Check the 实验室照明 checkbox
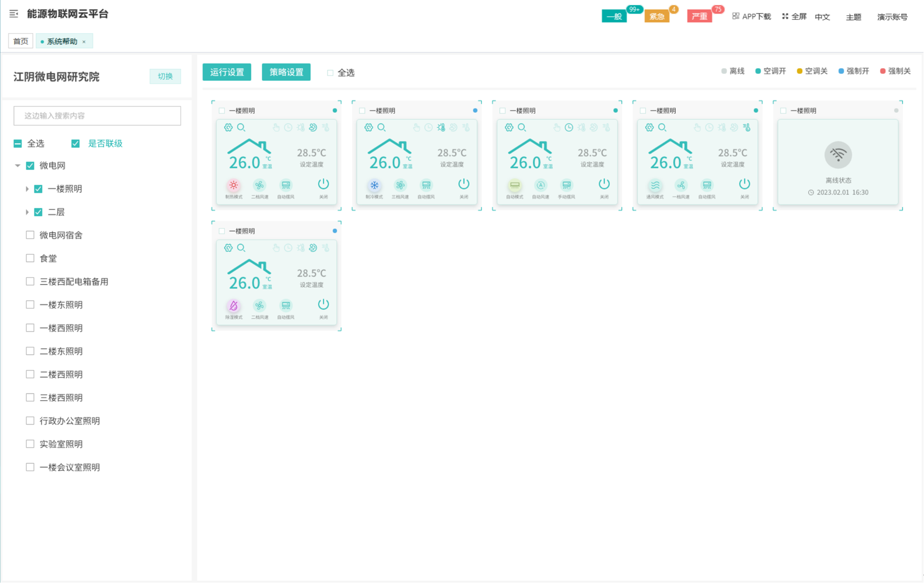 pyautogui.click(x=30, y=444)
